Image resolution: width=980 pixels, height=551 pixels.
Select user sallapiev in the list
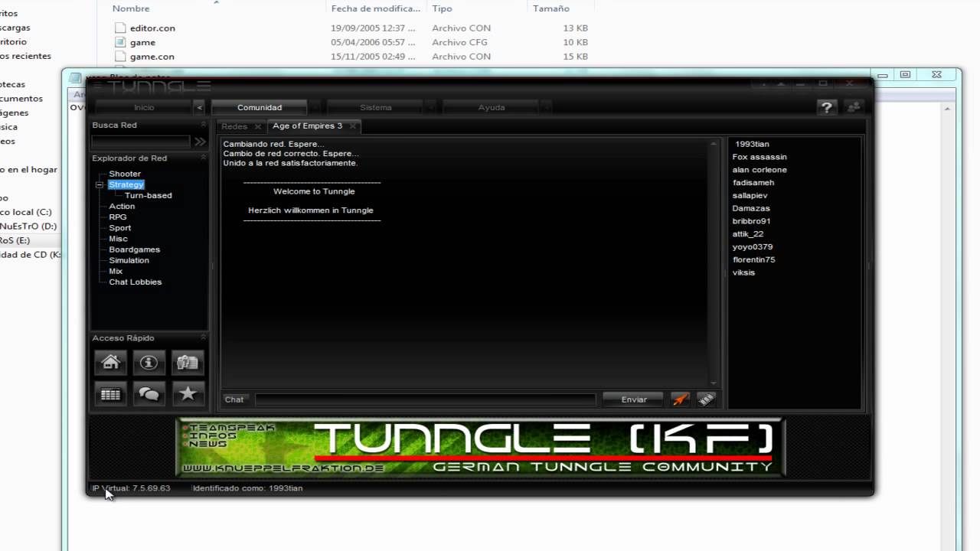750,195
